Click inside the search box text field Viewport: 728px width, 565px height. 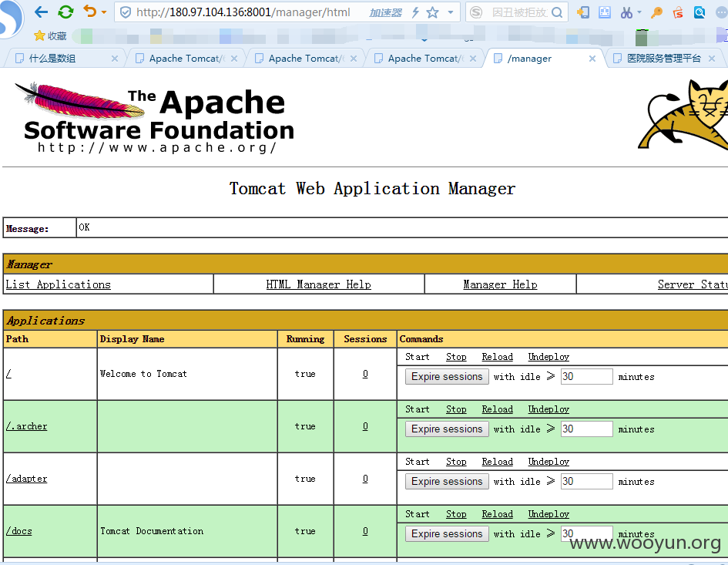point(519,12)
